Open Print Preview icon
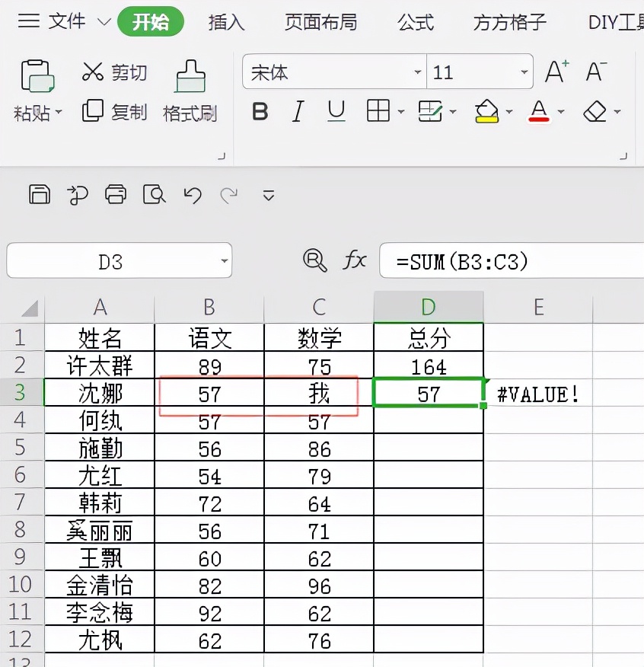 (154, 195)
